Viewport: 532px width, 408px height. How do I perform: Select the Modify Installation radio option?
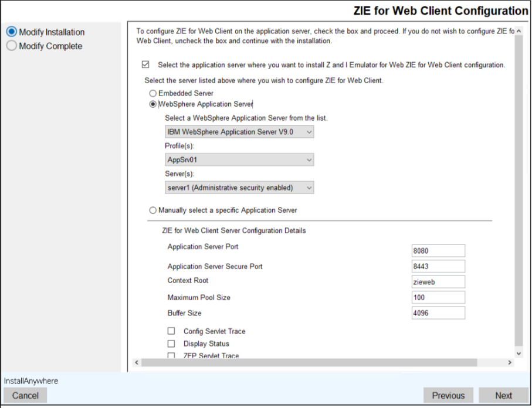(x=12, y=32)
